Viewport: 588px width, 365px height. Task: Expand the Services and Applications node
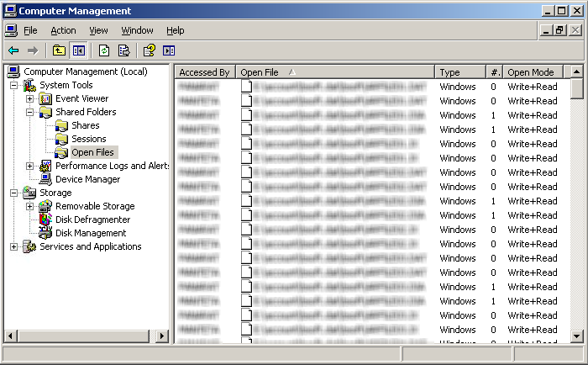click(x=14, y=246)
